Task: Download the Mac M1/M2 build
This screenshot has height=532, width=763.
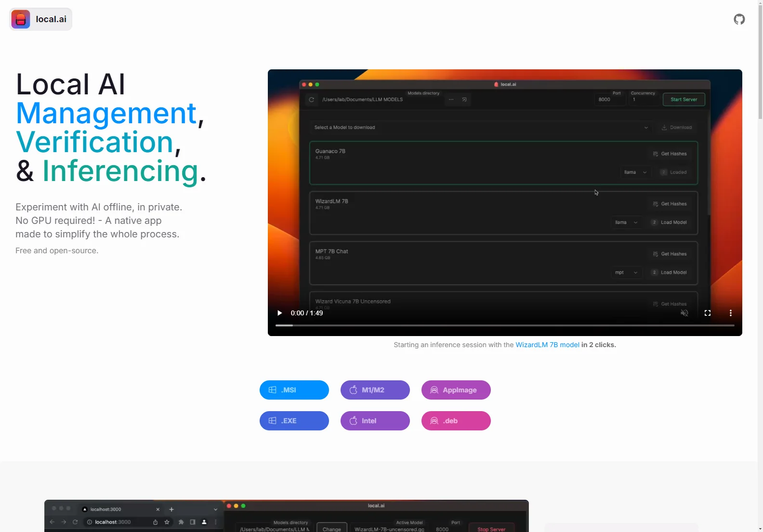Action: (x=375, y=390)
